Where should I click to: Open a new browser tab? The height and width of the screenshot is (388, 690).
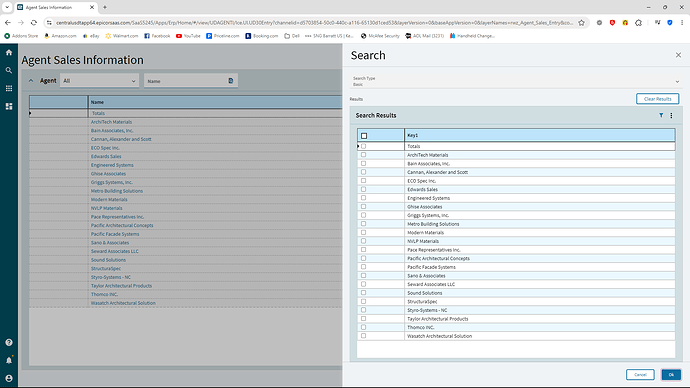(x=105, y=7)
